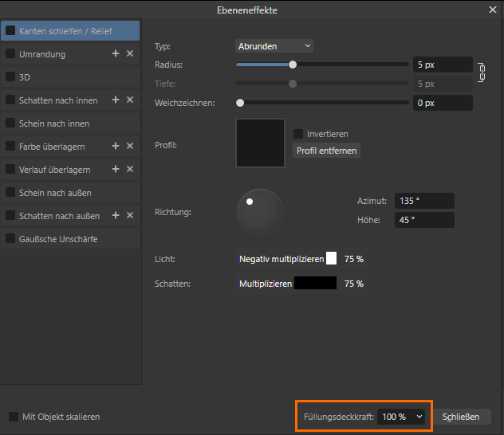The image size is (504, 435).
Task: Add another Schatten nach innen effect
Action: [116, 100]
